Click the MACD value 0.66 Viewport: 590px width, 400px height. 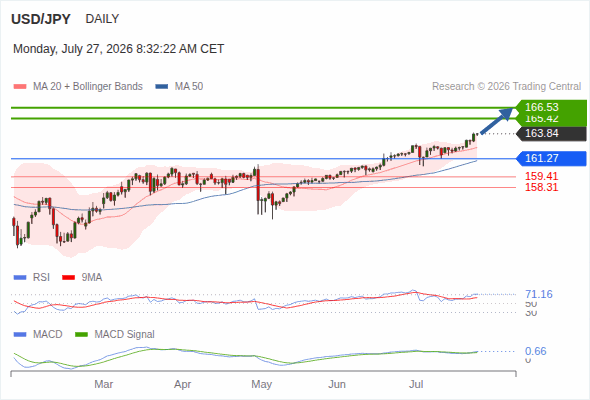point(535,351)
